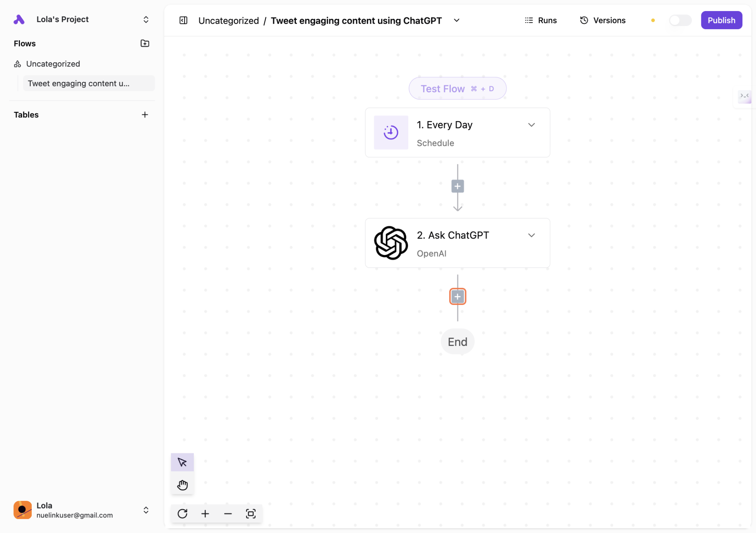Click the reset view refresh icon
The image size is (756, 533).
[182, 513]
